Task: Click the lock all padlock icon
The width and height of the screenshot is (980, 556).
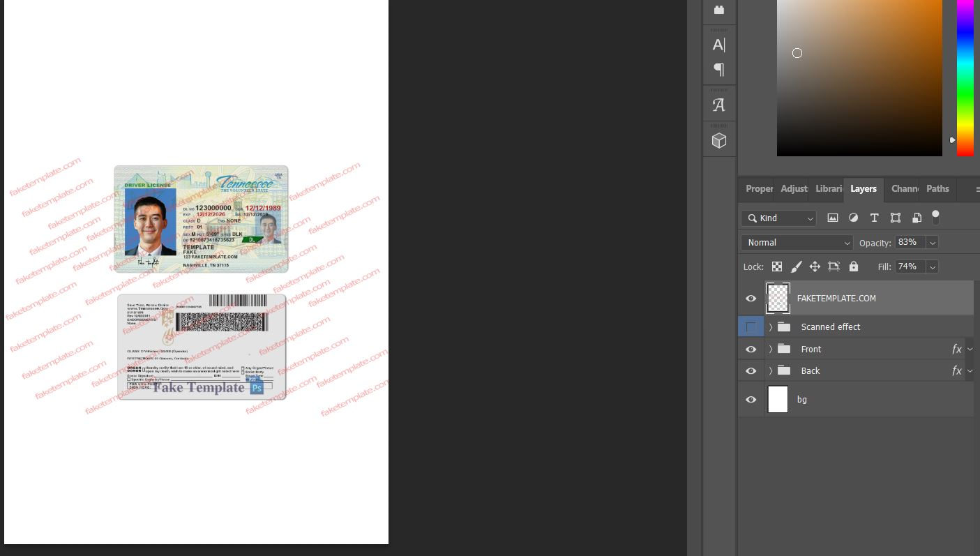Action: (x=853, y=266)
